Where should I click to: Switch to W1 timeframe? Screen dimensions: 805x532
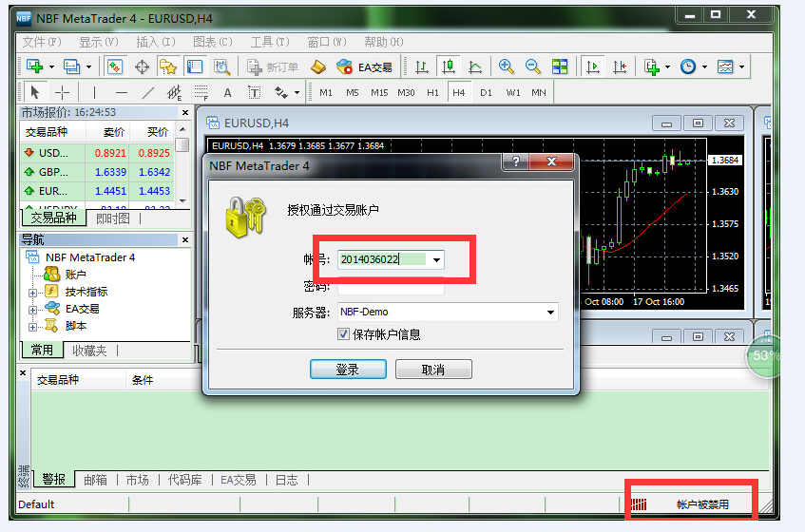click(x=513, y=93)
